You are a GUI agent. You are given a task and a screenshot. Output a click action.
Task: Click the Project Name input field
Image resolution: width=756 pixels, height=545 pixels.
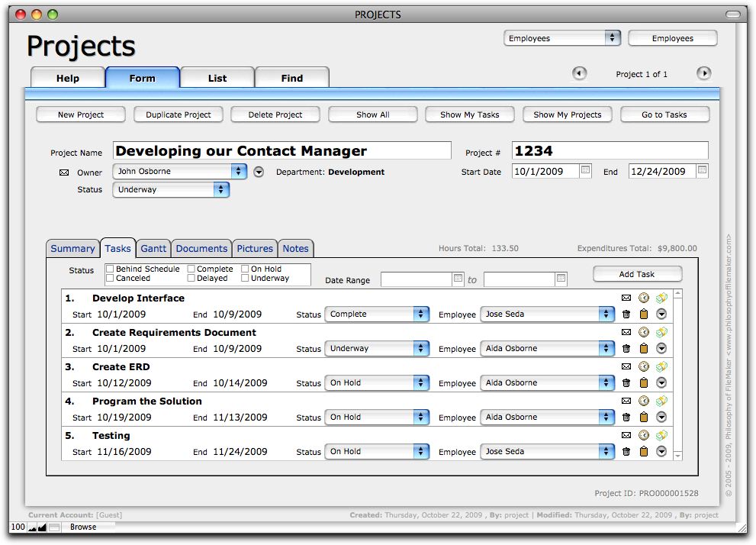(x=282, y=150)
